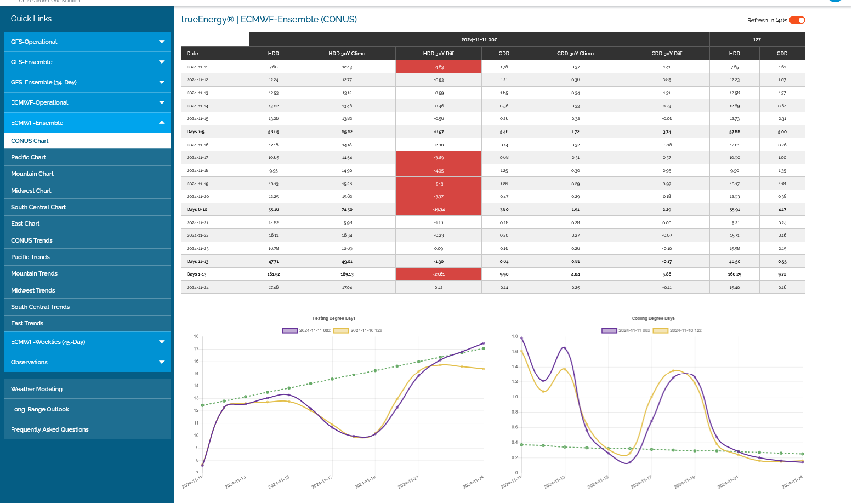Expand ECMWF-Operational section arrow
Viewport: 852px width, 504px height.
point(162,102)
